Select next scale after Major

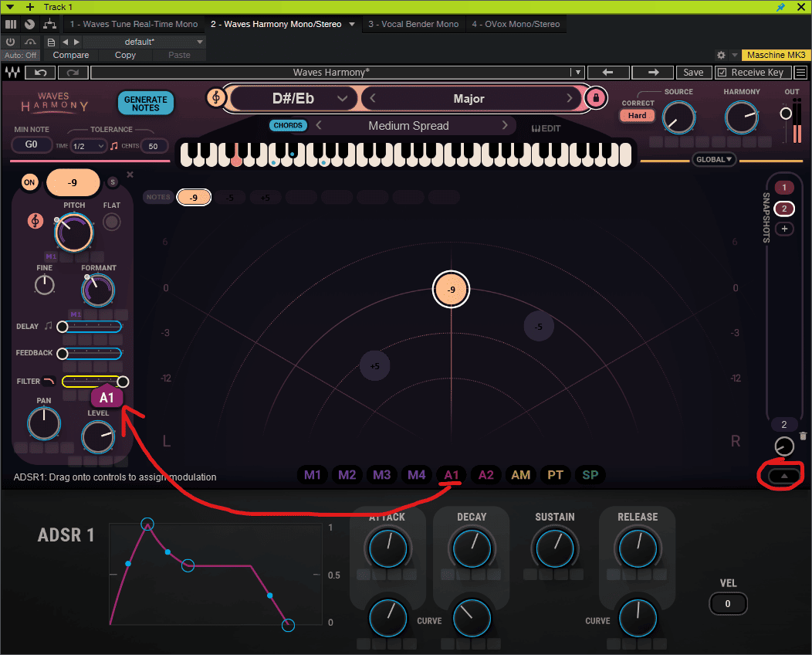click(x=569, y=98)
